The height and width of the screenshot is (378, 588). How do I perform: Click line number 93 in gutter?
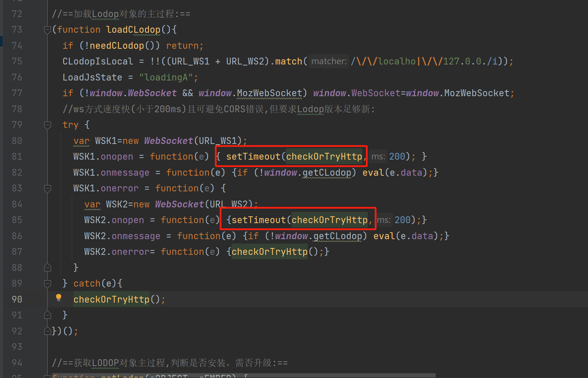point(17,347)
